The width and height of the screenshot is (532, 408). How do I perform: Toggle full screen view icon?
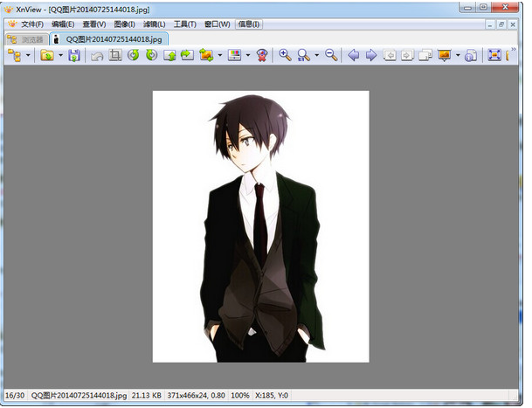pyautogui.click(x=494, y=55)
